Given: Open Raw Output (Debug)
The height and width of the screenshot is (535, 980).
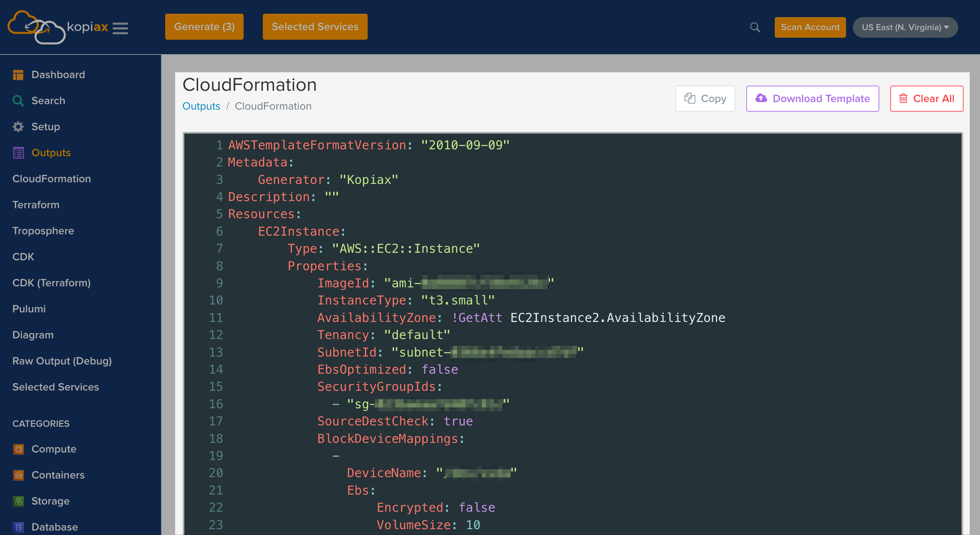Looking at the screenshot, I should (62, 361).
